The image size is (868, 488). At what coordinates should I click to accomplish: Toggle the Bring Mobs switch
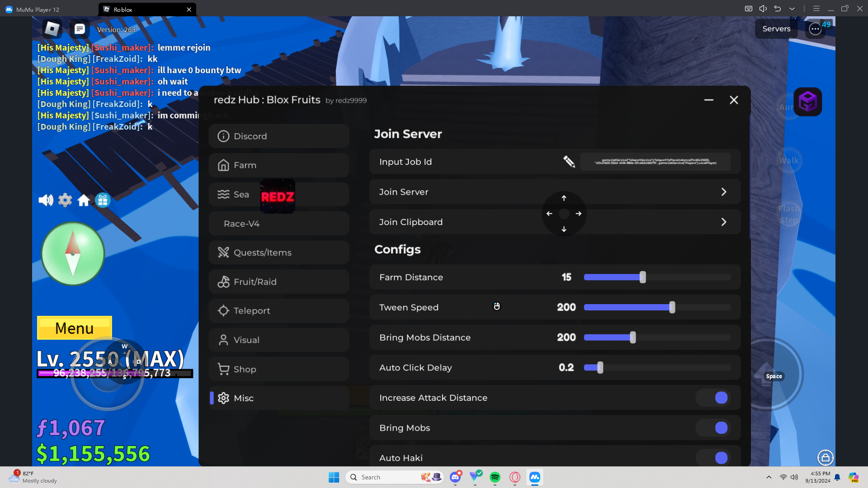tap(713, 428)
